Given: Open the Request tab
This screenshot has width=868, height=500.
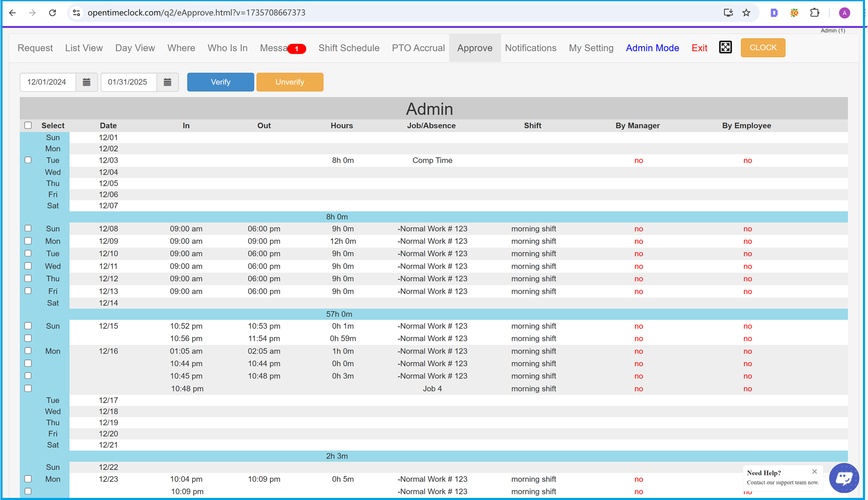Looking at the screenshot, I should [35, 48].
